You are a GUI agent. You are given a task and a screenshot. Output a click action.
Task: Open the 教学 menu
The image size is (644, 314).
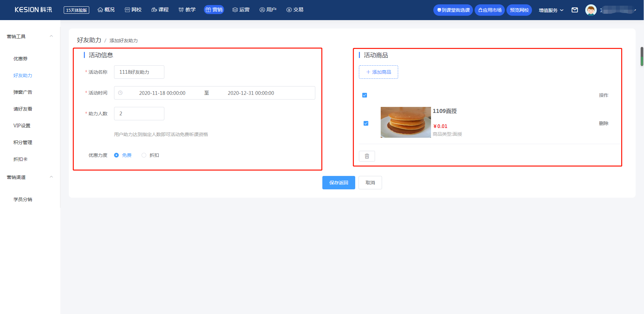(187, 10)
